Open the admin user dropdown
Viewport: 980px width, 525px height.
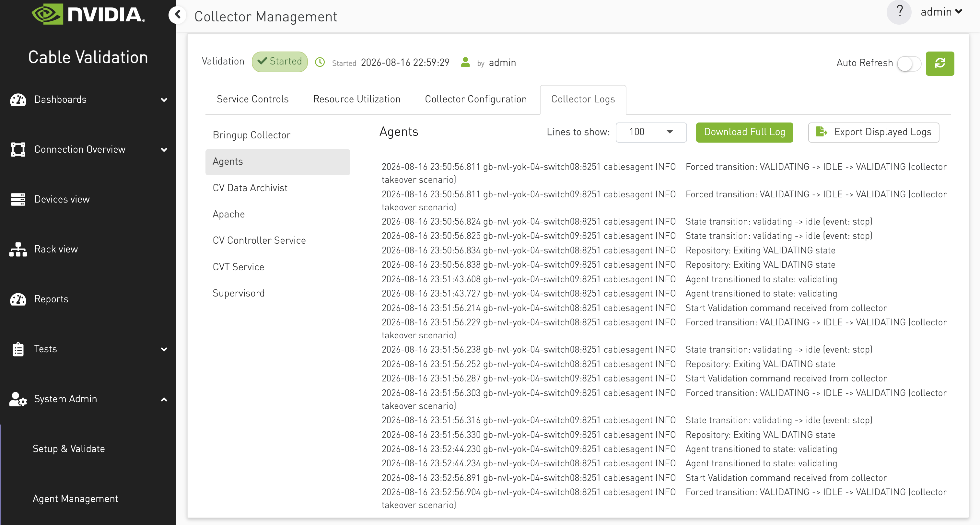(x=941, y=12)
